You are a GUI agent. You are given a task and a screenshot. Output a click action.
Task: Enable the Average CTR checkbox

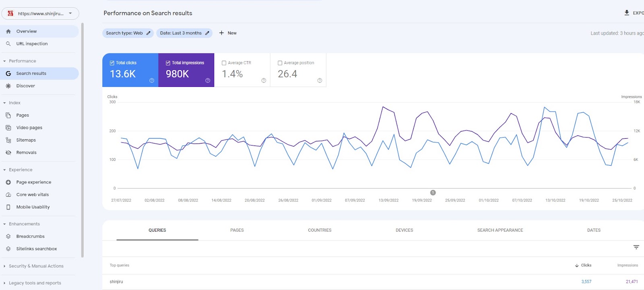[x=224, y=63]
